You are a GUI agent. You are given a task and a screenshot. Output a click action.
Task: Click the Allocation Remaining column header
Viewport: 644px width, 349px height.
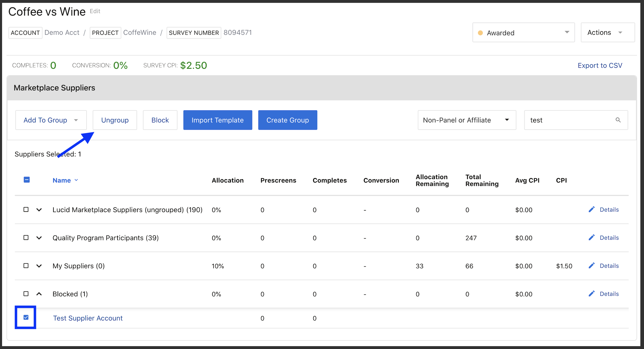[432, 180]
